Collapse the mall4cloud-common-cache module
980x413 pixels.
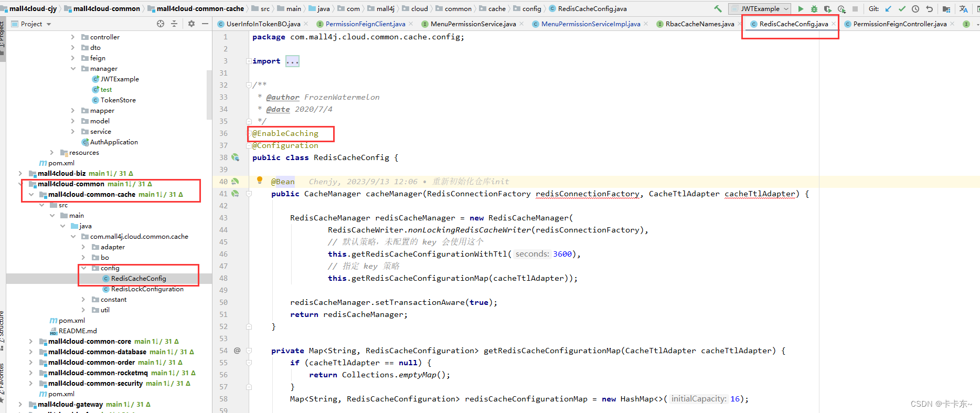point(31,194)
